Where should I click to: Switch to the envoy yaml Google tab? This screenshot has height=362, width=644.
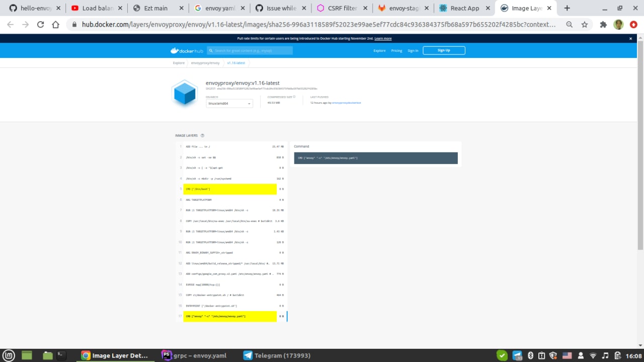219,8
